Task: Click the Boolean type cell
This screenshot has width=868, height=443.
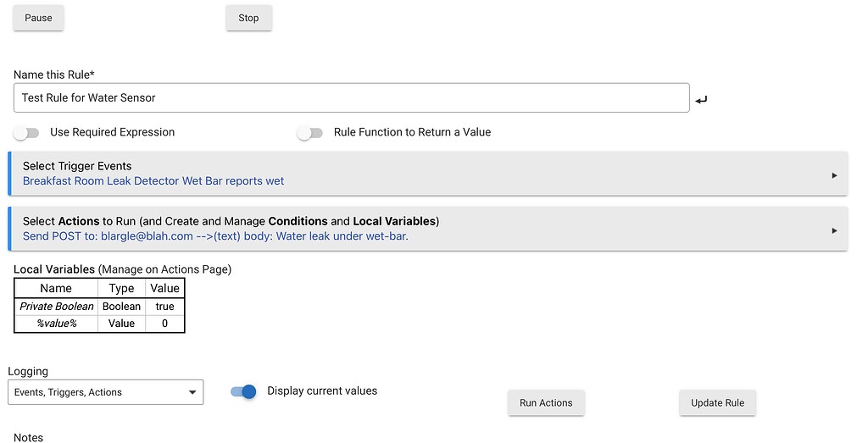Action: point(122,307)
